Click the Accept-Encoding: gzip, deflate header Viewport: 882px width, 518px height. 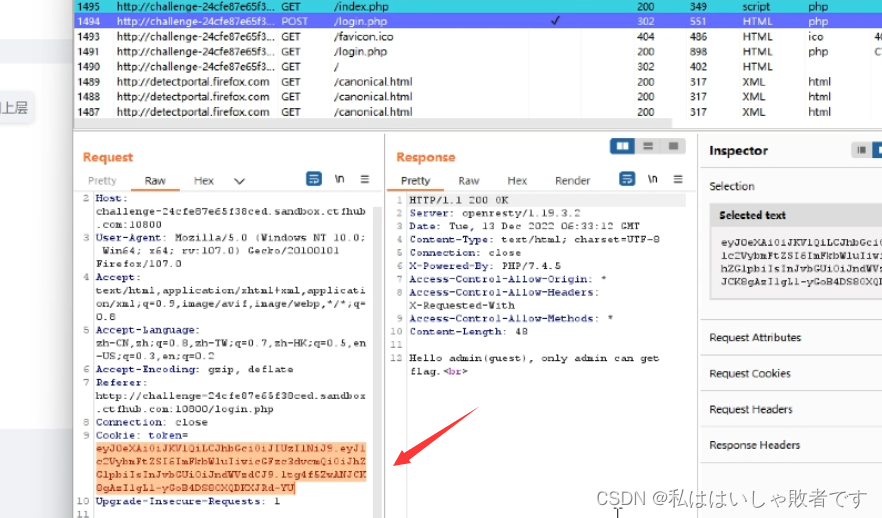(194, 370)
